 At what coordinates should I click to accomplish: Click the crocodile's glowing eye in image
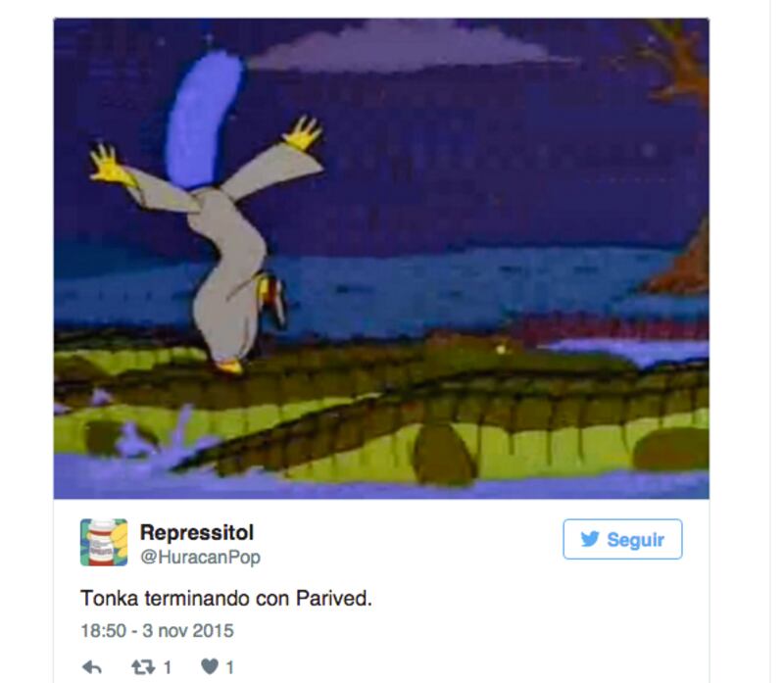501,350
